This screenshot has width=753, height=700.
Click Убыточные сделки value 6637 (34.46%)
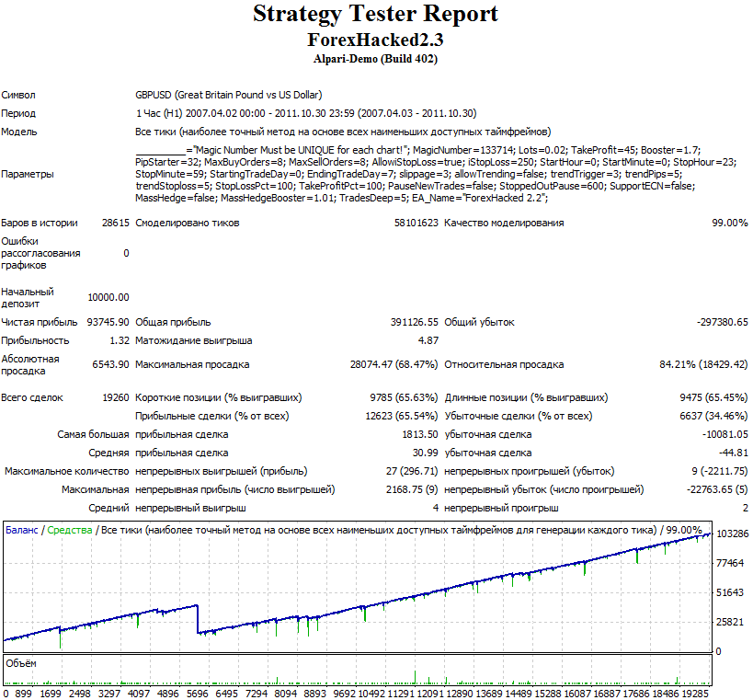[x=713, y=416]
